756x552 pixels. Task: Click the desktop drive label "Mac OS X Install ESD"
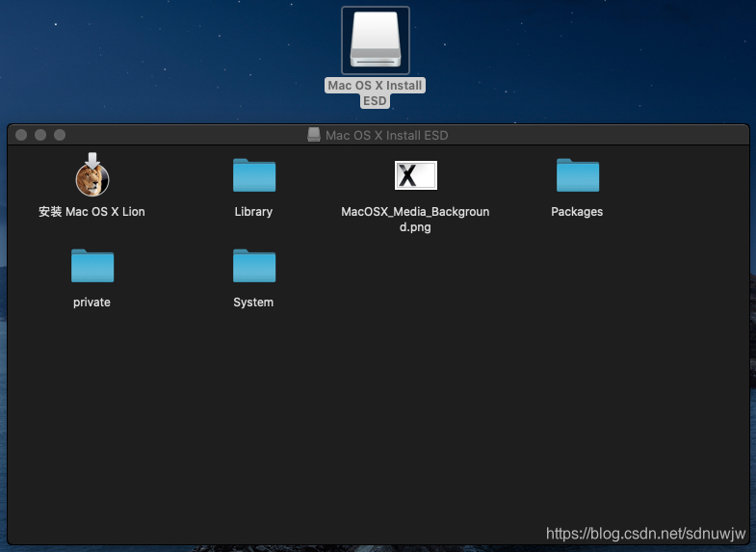(375, 92)
